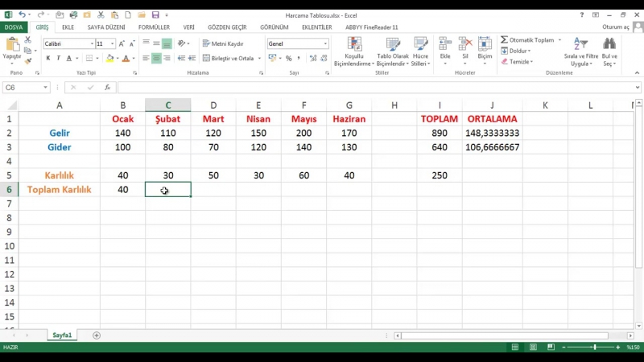The height and width of the screenshot is (362, 644).
Task: Open the Calibri font name dropdown
Action: pyautogui.click(x=92, y=43)
